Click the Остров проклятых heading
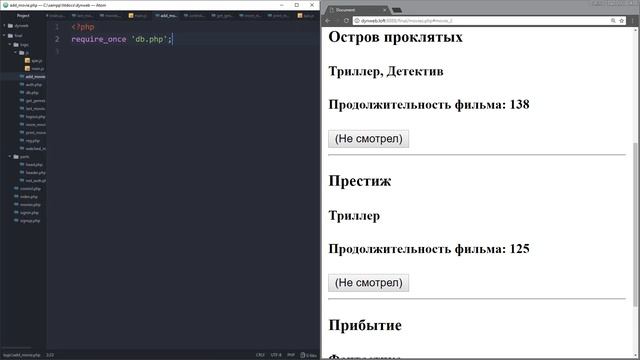Viewport: 640px width, 360px height. pyautogui.click(x=396, y=37)
